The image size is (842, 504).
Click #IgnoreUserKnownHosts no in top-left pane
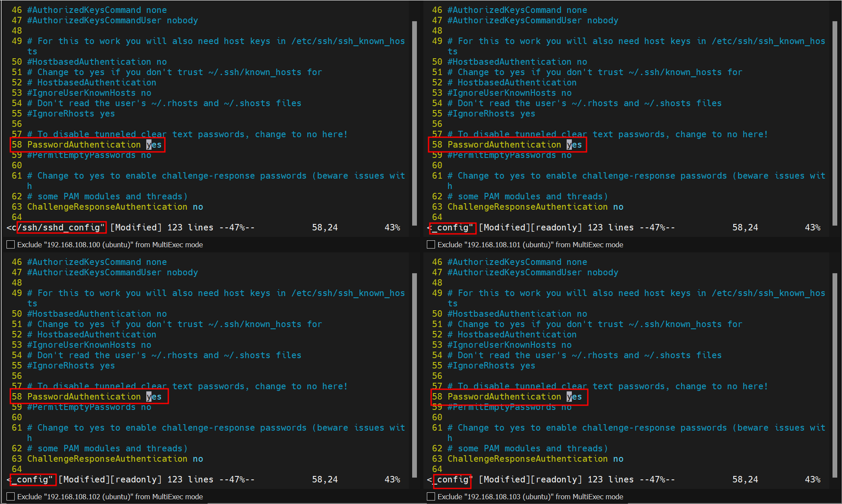89,93
